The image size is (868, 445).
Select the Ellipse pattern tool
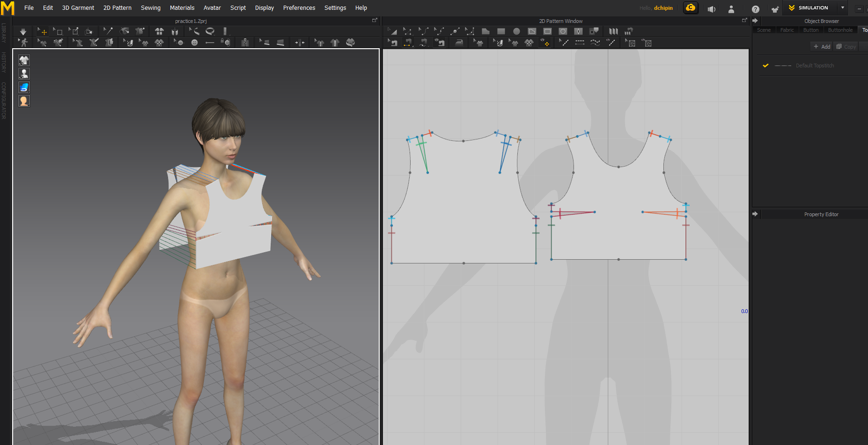pyautogui.click(x=516, y=31)
